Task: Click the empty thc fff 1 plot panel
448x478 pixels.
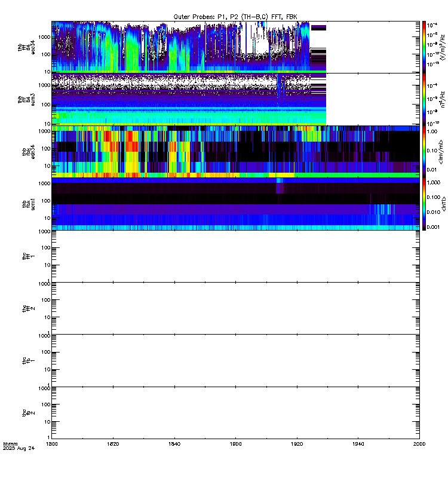Action: [x=235, y=256]
